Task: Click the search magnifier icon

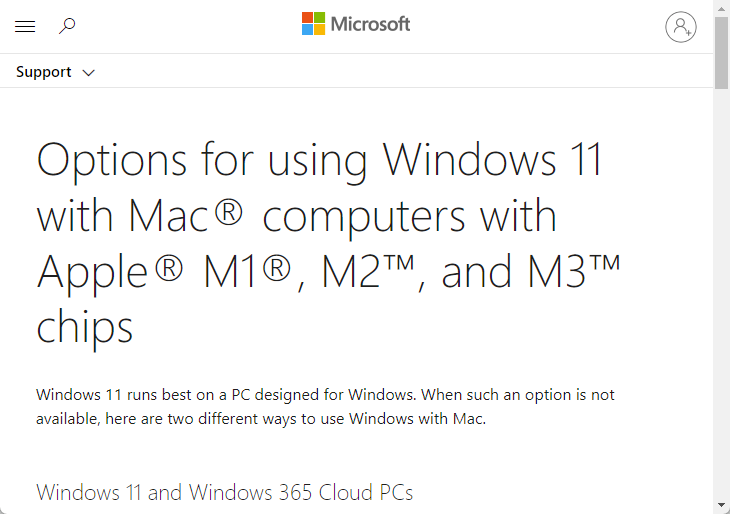Action: [x=67, y=26]
